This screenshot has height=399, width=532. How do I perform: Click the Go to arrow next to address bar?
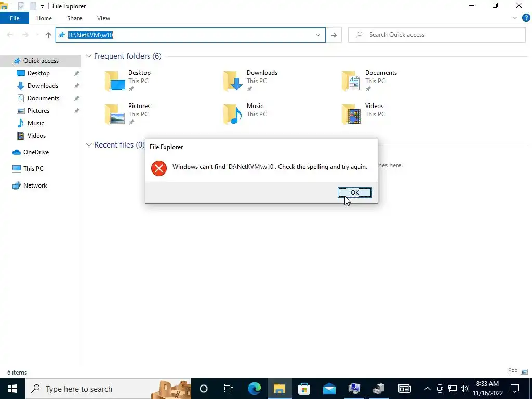click(334, 35)
